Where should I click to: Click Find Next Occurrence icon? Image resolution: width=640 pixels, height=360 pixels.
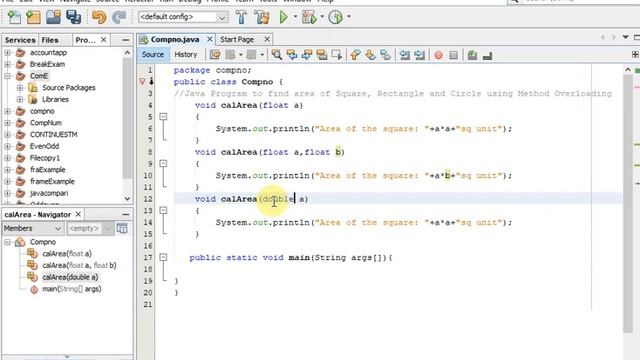tap(307, 55)
